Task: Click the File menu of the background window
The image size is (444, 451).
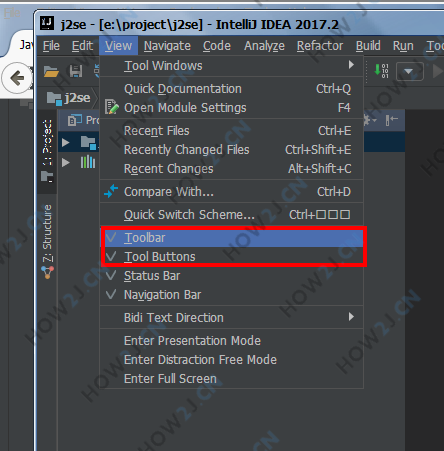Action: pos(12,13)
